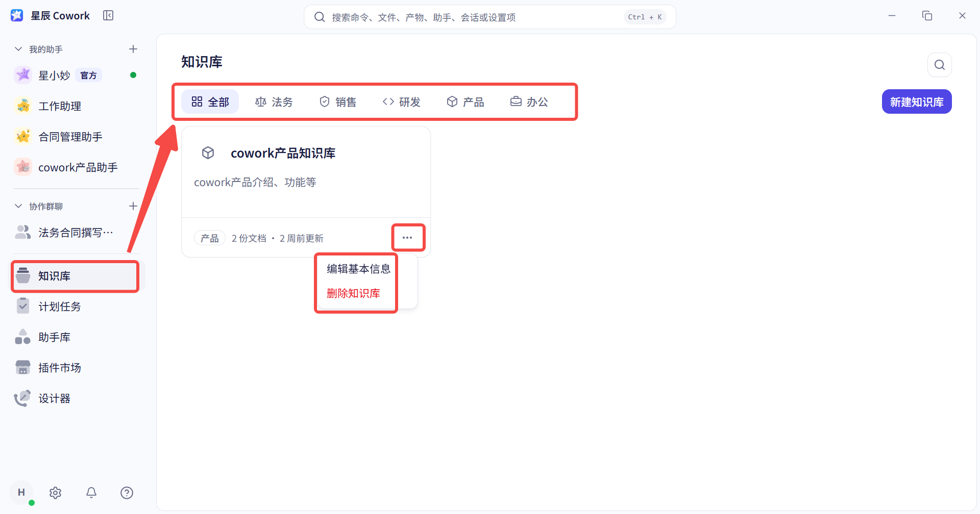
Task: Choose 删除知识库 from the menu
Action: 354,293
